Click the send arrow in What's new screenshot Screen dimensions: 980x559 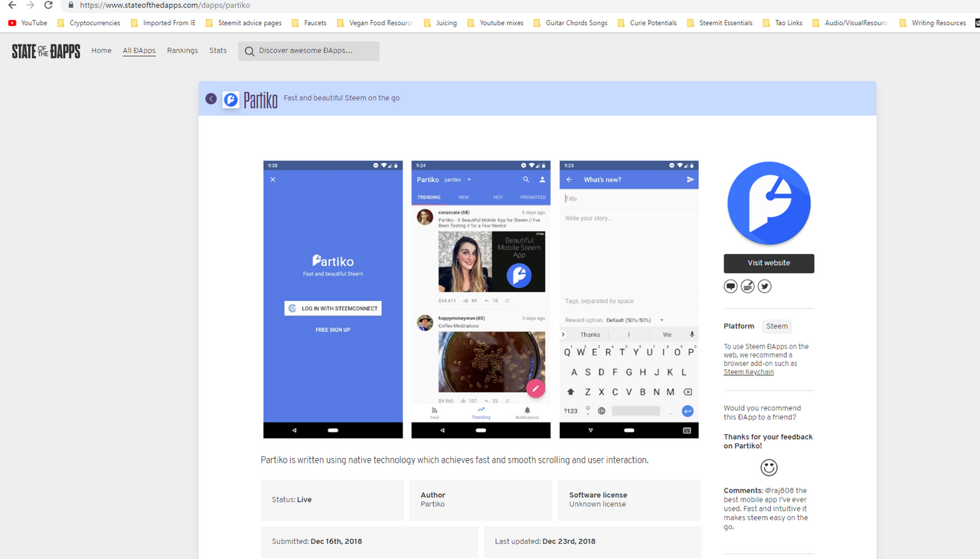[x=690, y=179]
